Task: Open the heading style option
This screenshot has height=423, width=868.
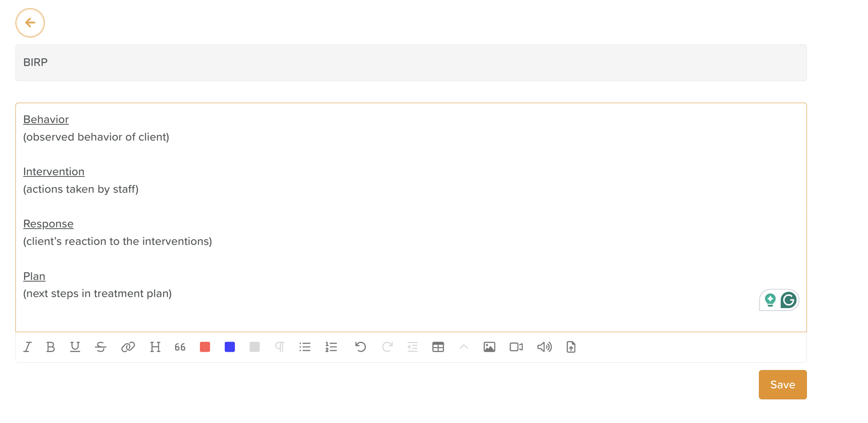Action: tap(155, 347)
